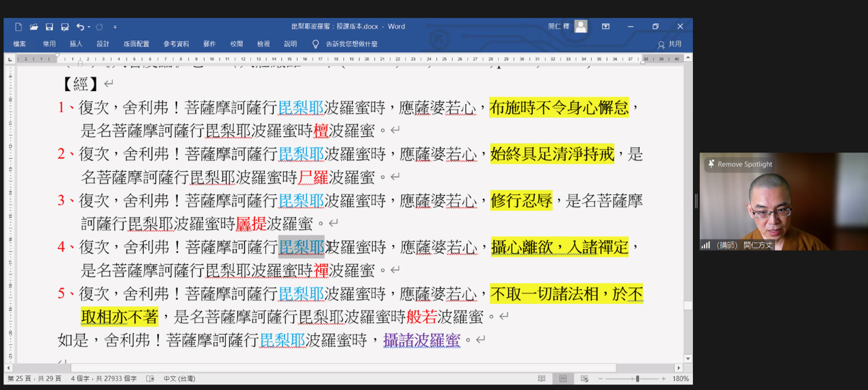Click the 中文 (台灣) language indicator

click(x=179, y=378)
